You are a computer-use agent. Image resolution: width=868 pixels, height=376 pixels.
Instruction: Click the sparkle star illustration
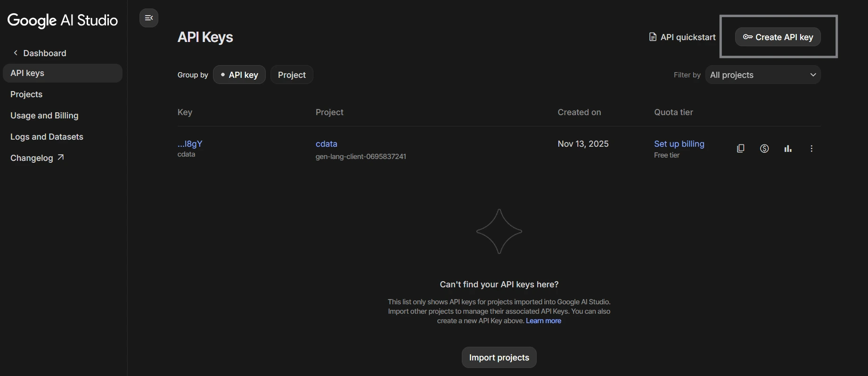pyautogui.click(x=499, y=232)
